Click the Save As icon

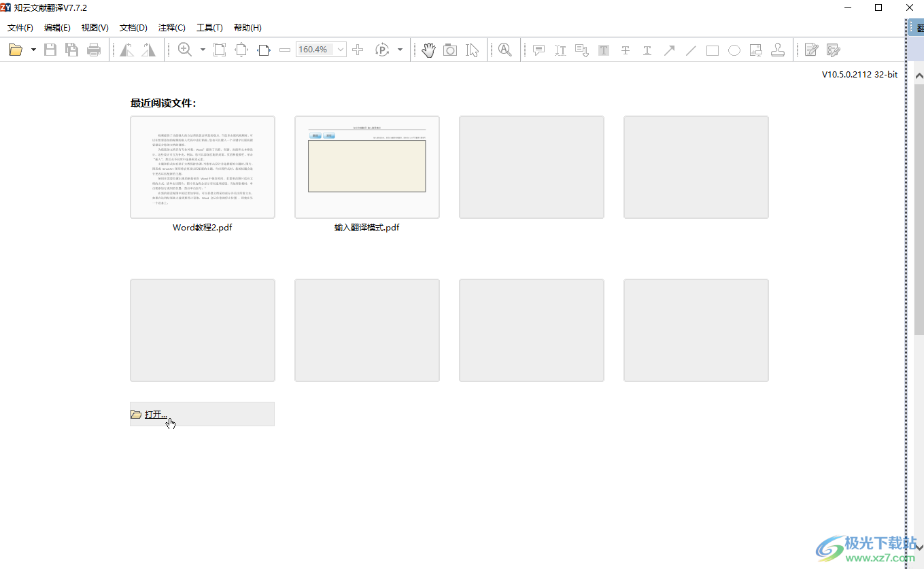(x=71, y=50)
